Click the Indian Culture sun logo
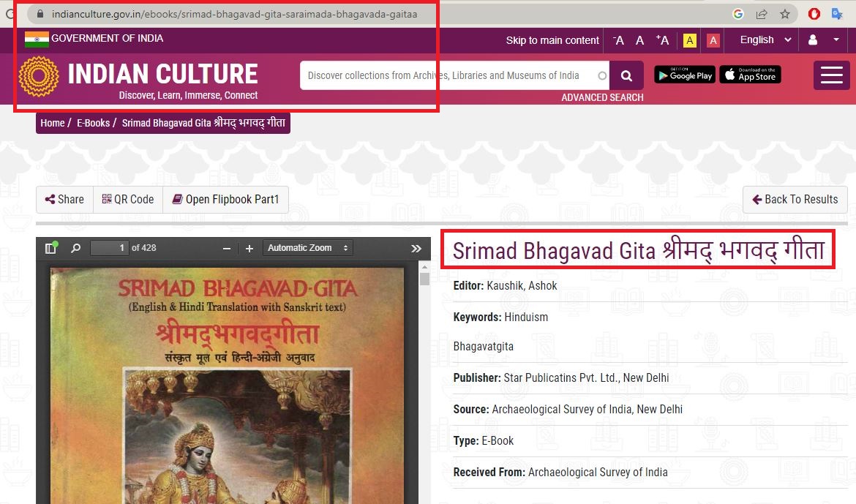856x504 pixels. tap(39, 77)
